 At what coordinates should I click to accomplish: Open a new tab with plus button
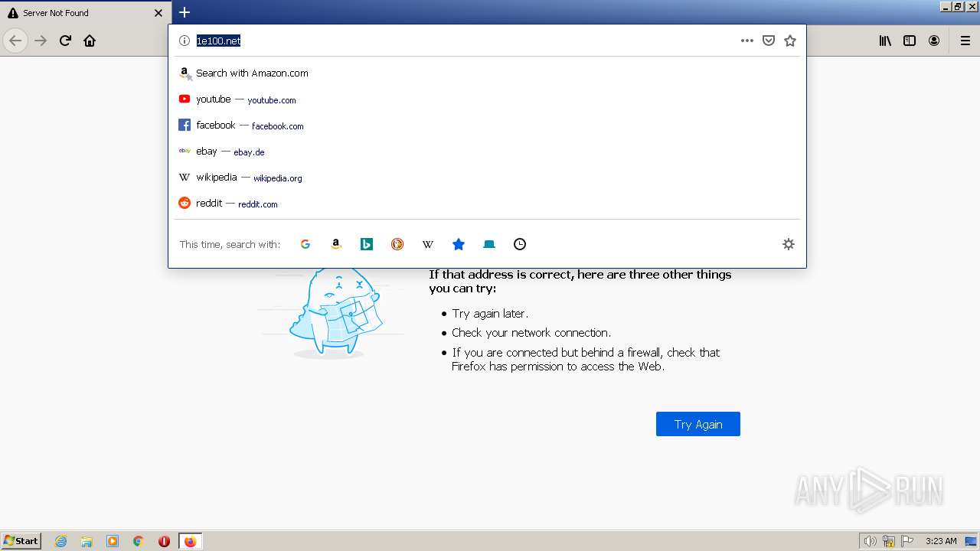[x=185, y=12]
